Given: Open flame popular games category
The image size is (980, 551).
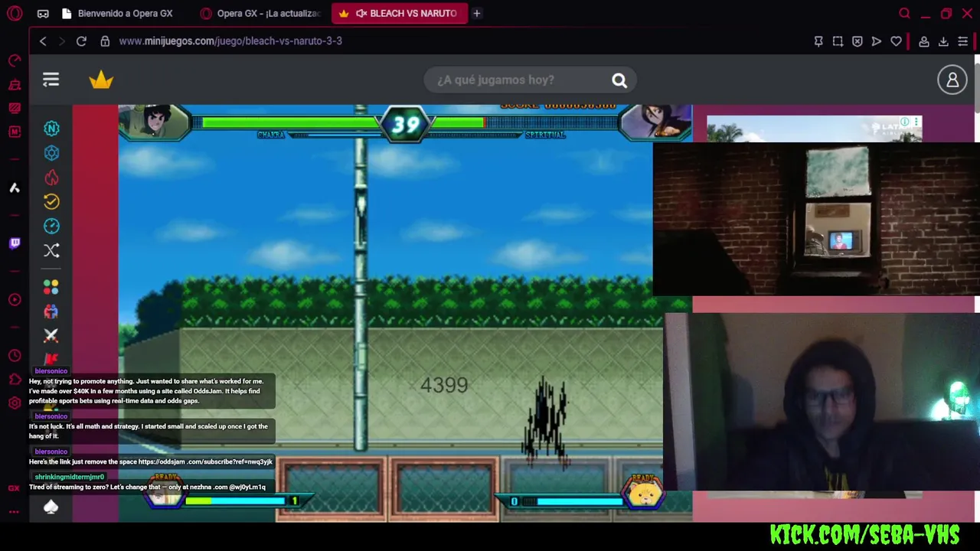Looking at the screenshot, I should click(x=51, y=178).
